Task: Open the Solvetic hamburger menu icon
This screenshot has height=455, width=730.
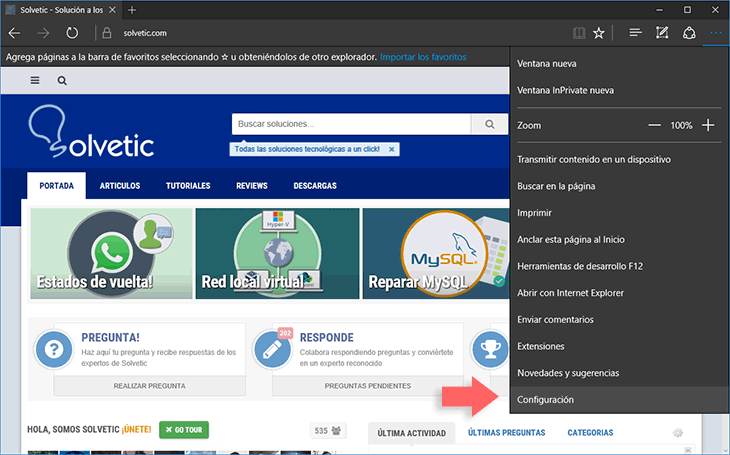Action: 35,81
